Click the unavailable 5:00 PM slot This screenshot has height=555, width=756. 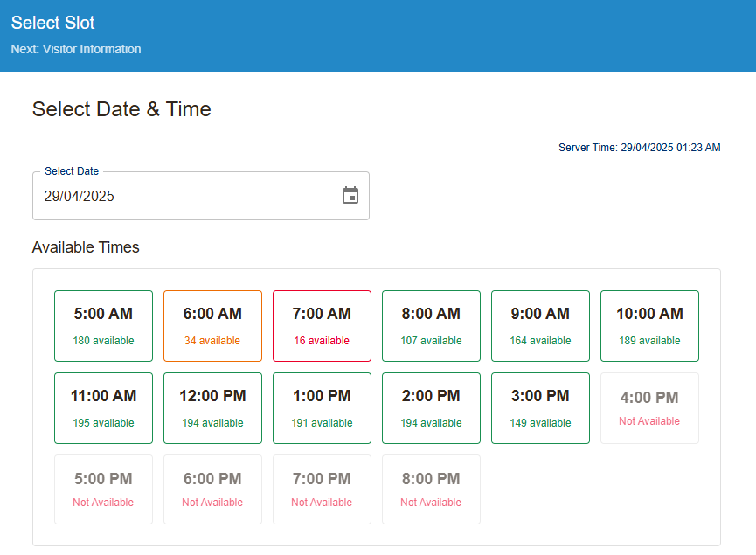103,489
